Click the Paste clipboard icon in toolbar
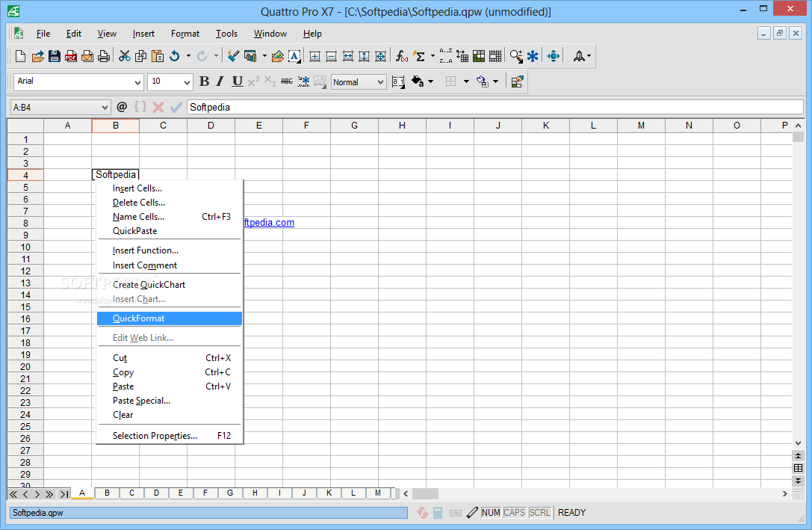The image size is (812, 530). (158, 56)
